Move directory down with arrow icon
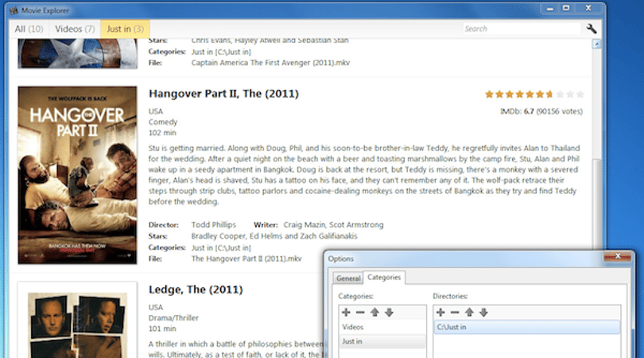 click(x=483, y=313)
